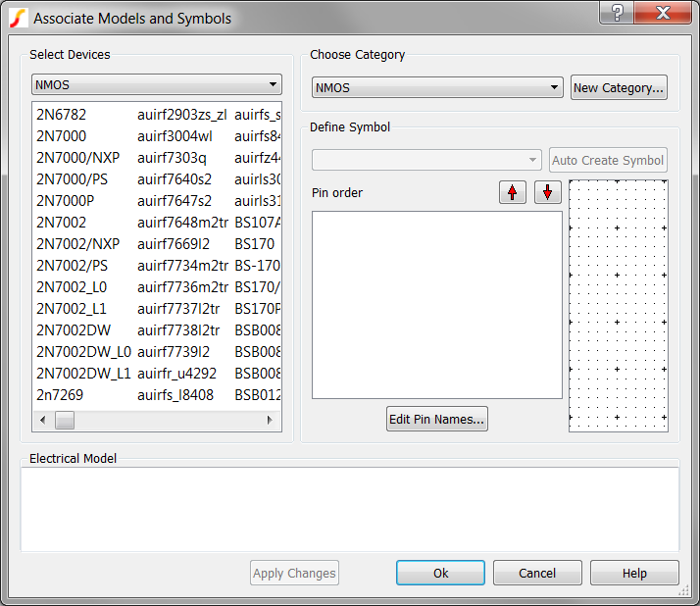Click the SIMetrix app icon in title bar
The width and height of the screenshot is (700, 606).
click(x=16, y=18)
